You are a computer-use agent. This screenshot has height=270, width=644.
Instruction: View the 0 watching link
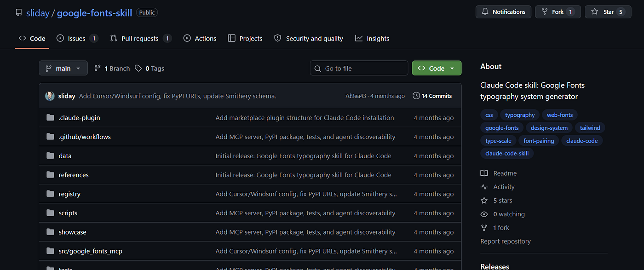[x=503, y=214]
